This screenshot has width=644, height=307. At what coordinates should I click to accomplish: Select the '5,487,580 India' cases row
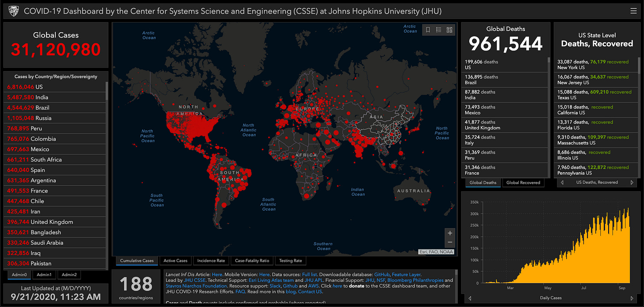point(55,97)
